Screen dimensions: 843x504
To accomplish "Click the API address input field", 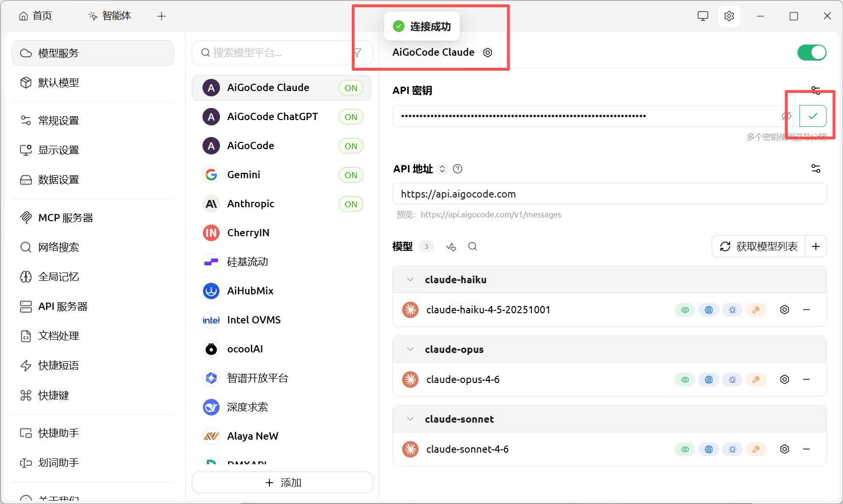I will [609, 194].
